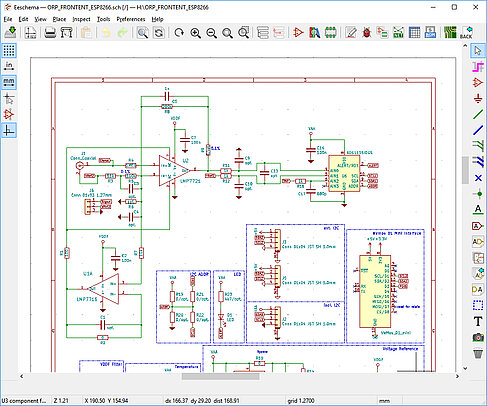The image size is (487, 406).
Task: Toggle cursor shape
Action: (x=9, y=99)
